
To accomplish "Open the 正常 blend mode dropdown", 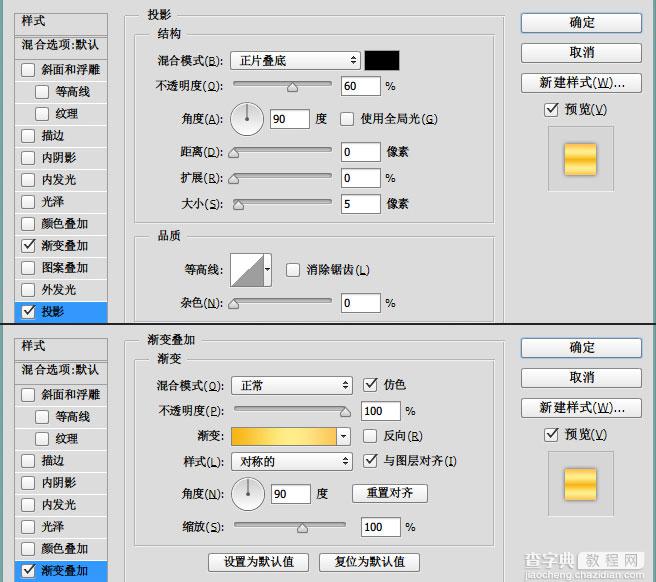I will [292, 385].
